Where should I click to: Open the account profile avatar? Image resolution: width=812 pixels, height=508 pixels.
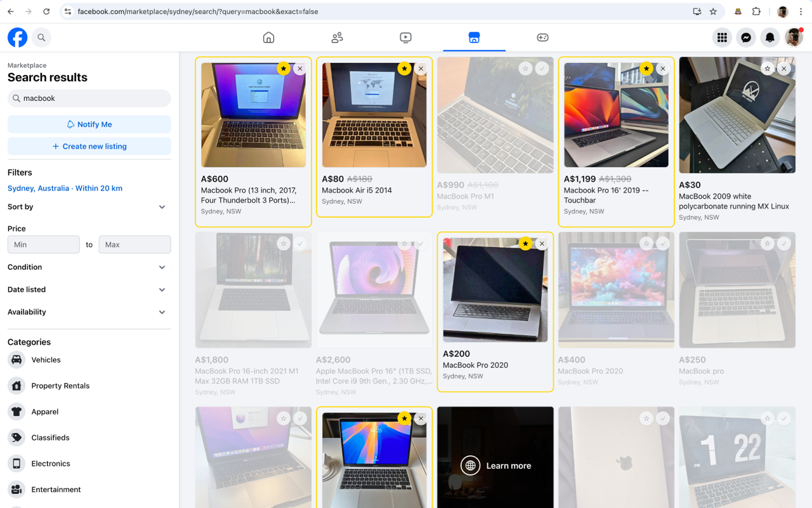click(794, 37)
